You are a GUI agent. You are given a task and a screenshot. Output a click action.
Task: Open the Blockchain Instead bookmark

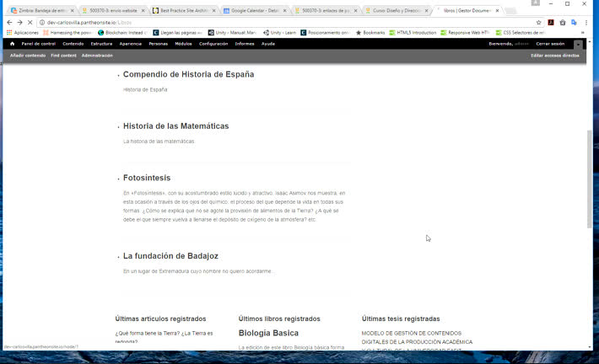tap(122, 33)
